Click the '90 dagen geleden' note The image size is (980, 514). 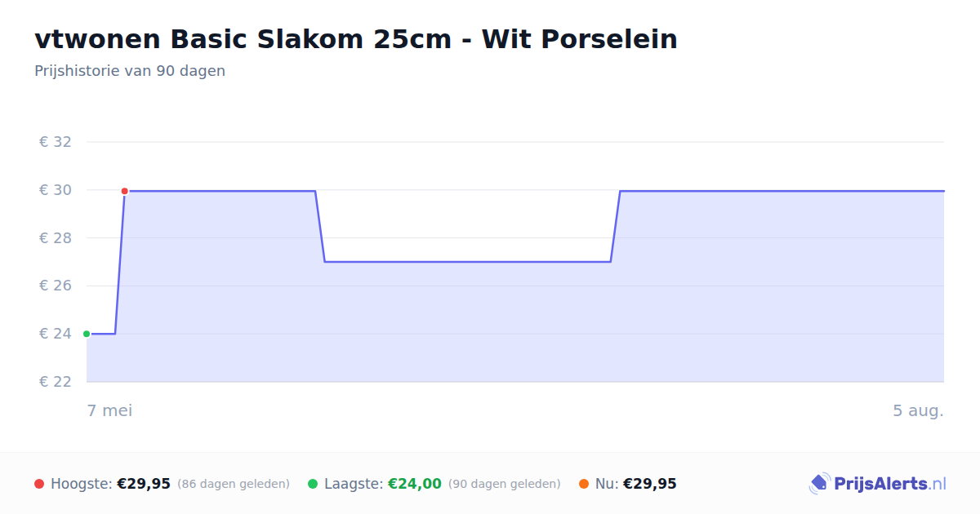(505, 484)
